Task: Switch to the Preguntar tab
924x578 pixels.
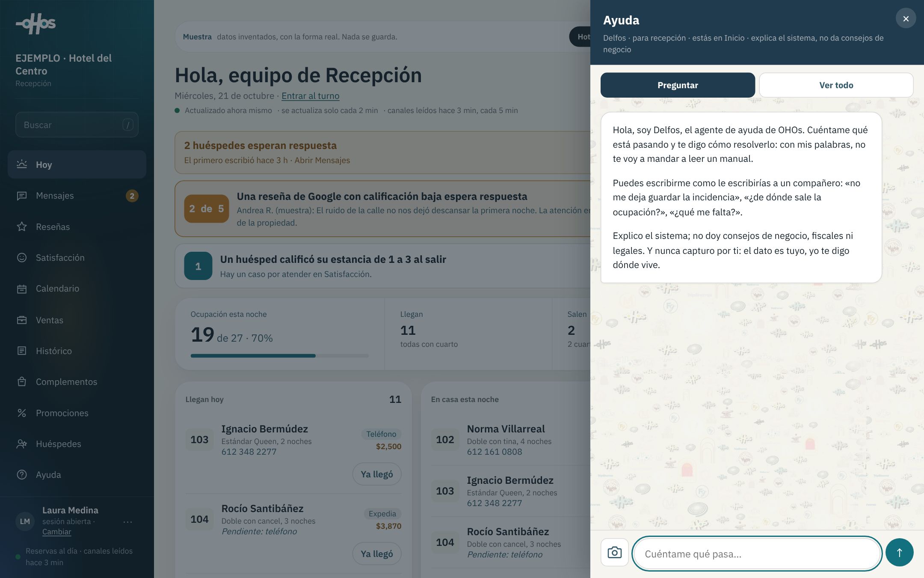Action: (x=678, y=85)
